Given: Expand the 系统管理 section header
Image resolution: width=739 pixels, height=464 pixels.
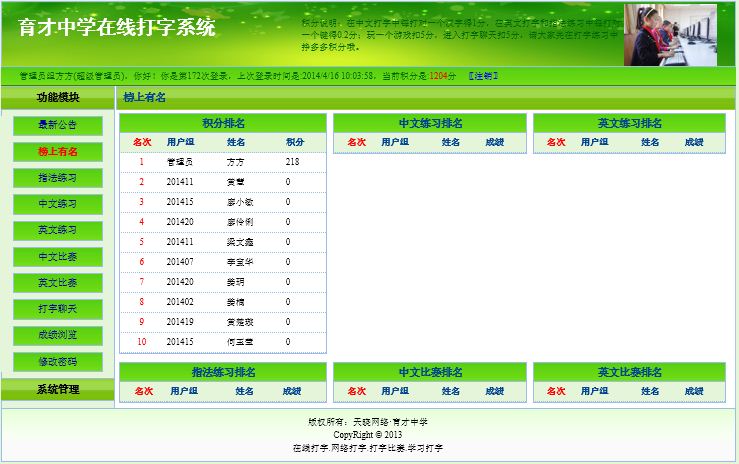Looking at the screenshot, I should coord(57,389).
